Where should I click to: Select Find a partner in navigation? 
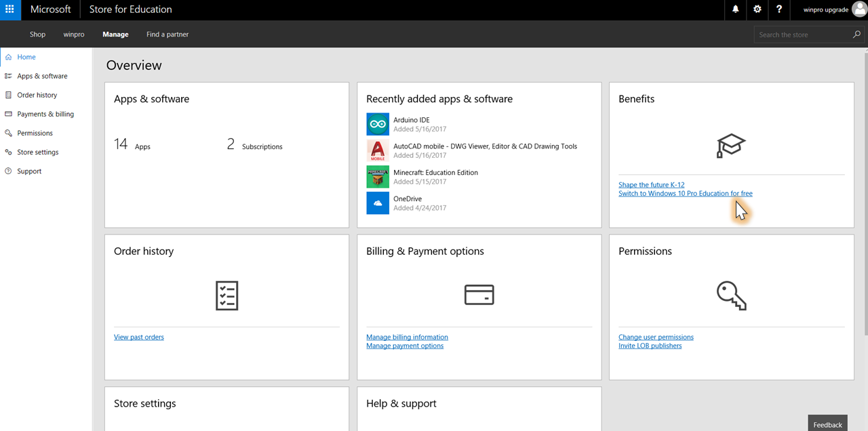167,35
